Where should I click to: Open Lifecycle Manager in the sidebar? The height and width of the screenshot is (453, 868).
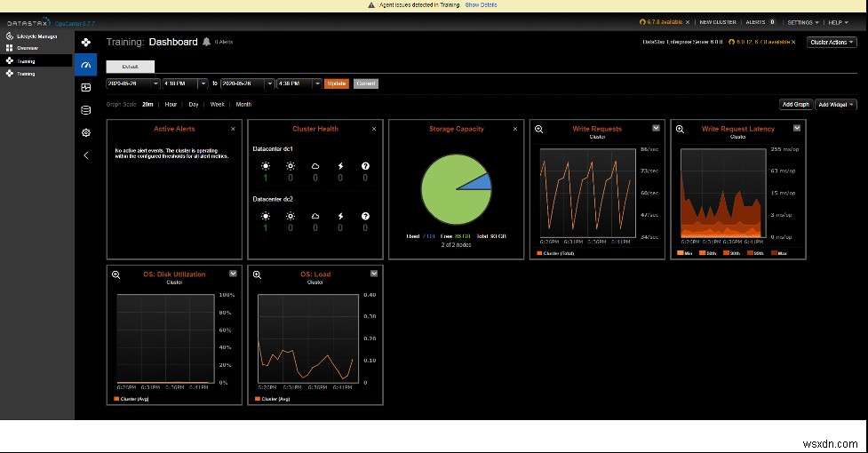32,36
